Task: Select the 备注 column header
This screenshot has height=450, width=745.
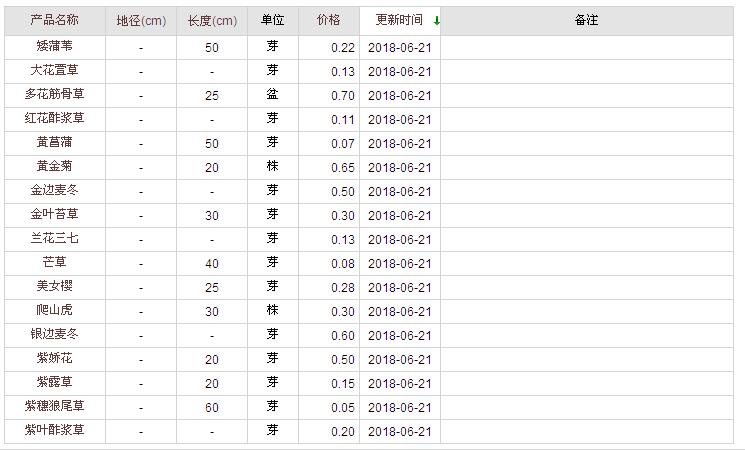Action: pyautogui.click(x=586, y=20)
